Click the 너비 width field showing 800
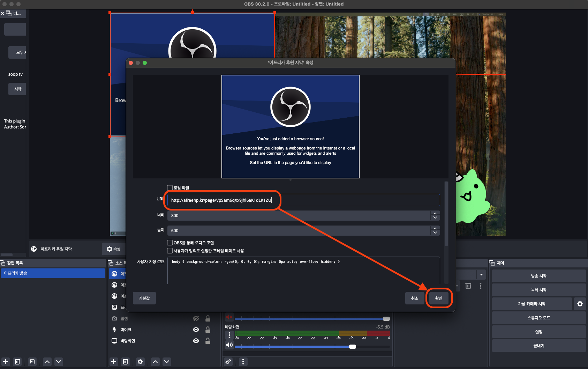Viewport: 588px width, 369px height. 299,215
